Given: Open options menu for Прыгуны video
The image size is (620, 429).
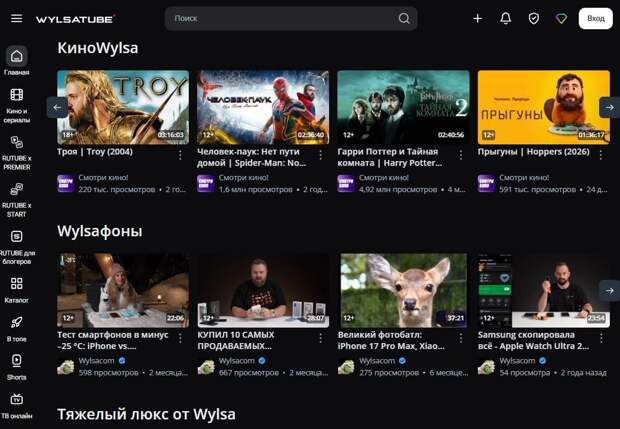Looking at the screenshot, I should click(x=600, y=155).
